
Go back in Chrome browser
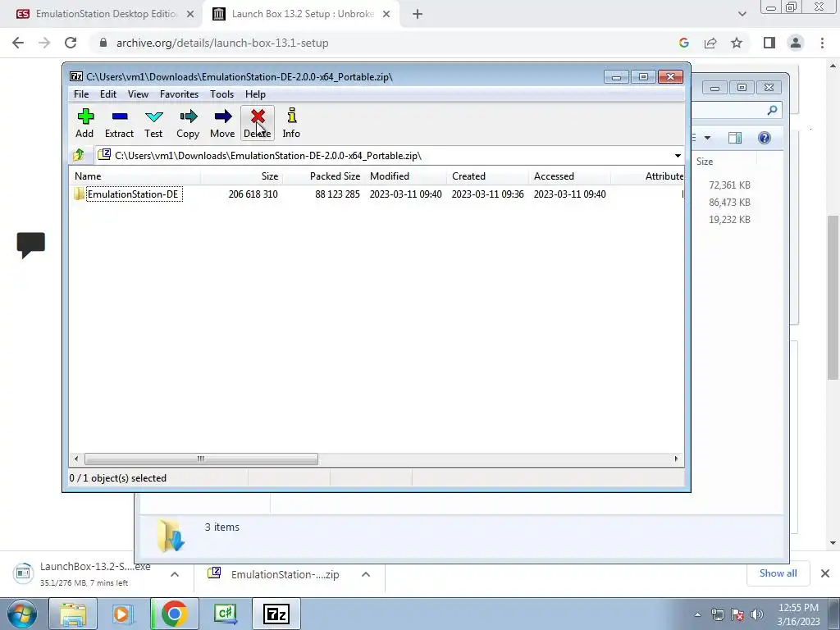(18, 43)
